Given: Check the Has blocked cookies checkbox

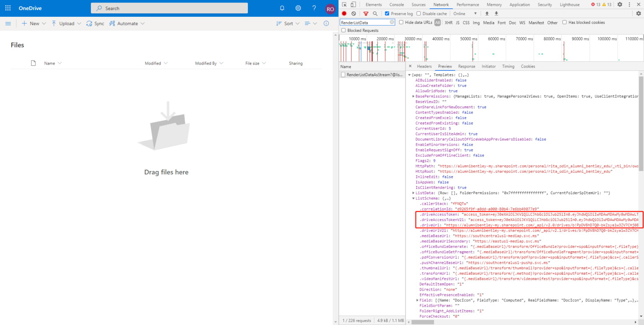Looking at the screenshot, I should pos(565,22).
